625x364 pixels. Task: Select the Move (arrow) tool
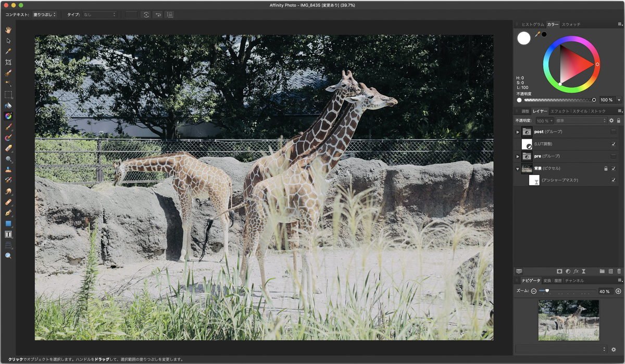(8, 41)
